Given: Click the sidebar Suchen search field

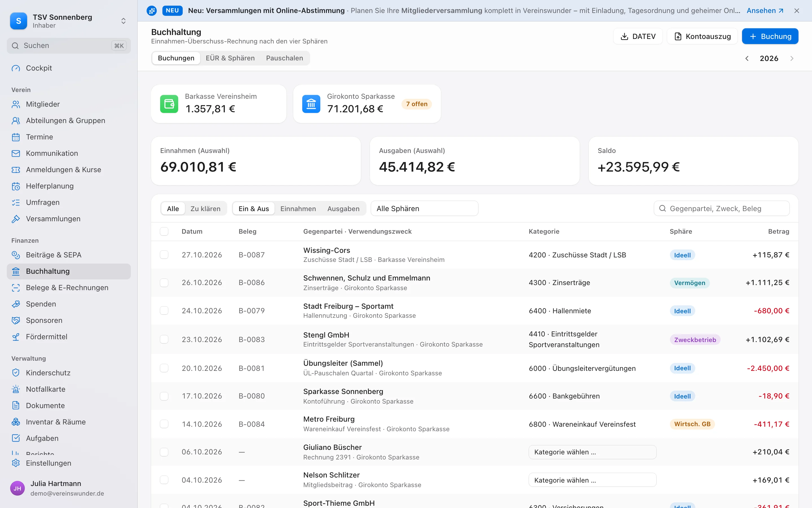Looking at the screenshot, I should click(x=69, y=46).
